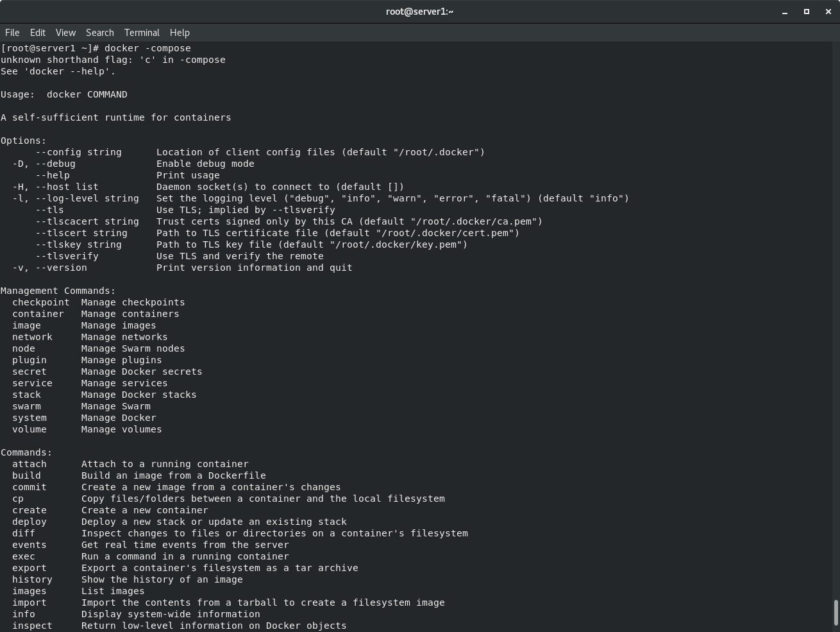Click the "See 'docker --help'." line

tap(58, 71)
